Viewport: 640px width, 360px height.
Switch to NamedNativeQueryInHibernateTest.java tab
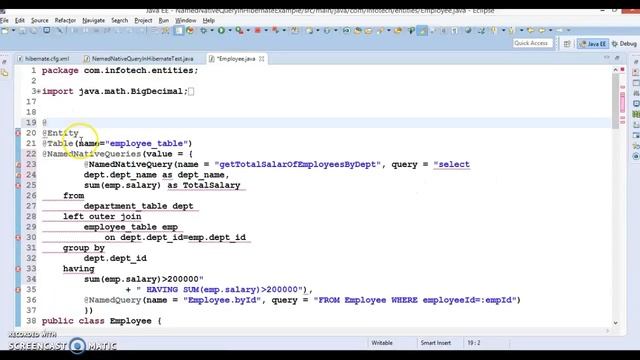[139, 59]
